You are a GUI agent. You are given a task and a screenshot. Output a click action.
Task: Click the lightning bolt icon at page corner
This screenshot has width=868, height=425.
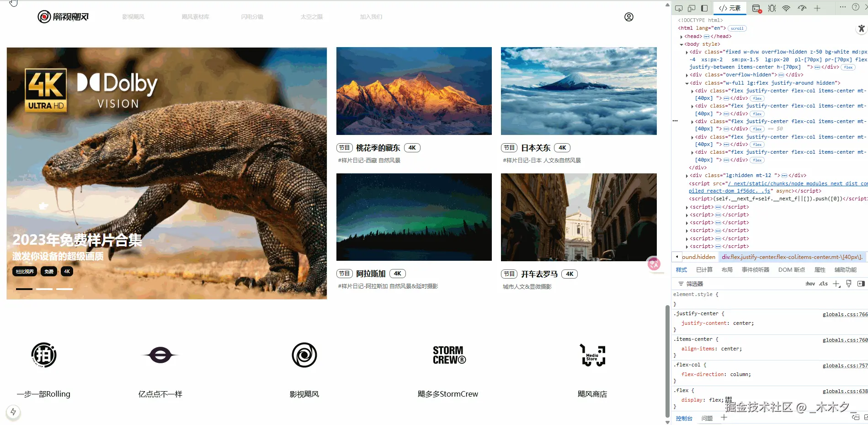[13, 412]
